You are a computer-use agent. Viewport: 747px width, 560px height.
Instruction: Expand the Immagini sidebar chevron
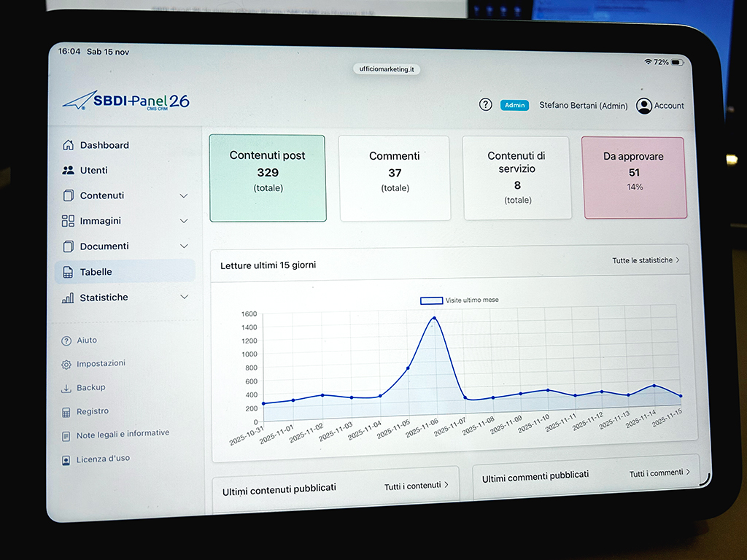tap(184, 221)
